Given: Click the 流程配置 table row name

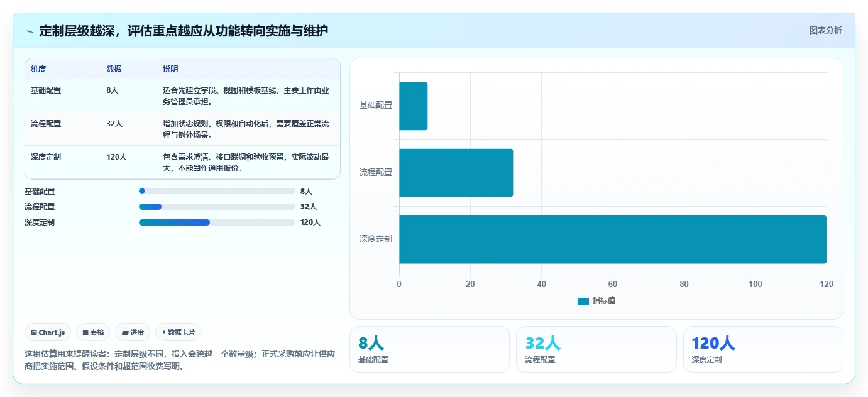Looking at the screenshot, I should coord(46,124).
